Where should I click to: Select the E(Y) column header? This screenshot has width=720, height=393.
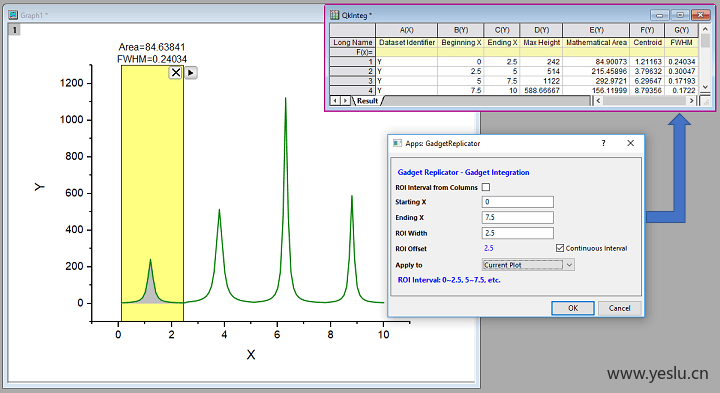point(596,30)
